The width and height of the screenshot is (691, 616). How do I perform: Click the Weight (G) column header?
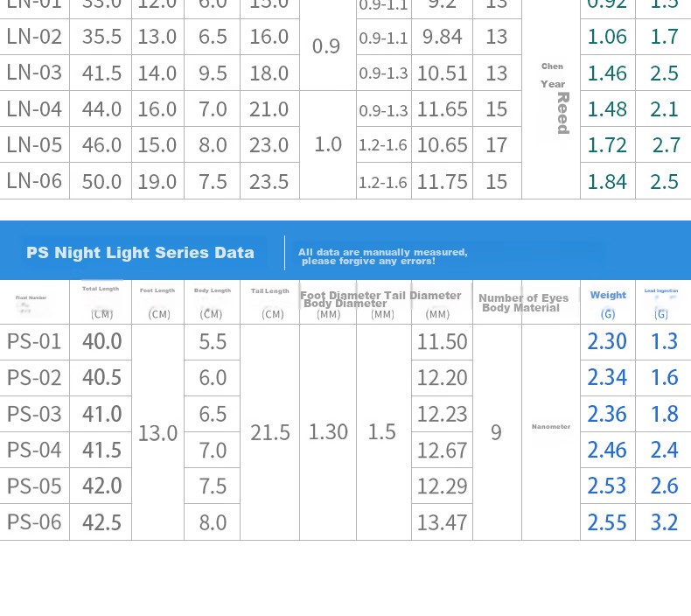pos(608,302)
